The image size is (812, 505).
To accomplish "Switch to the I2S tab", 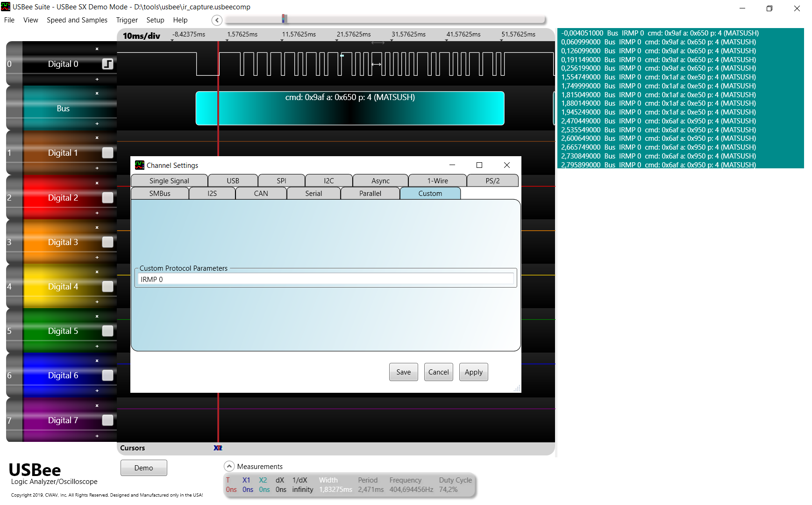I will [x=212, y=193].
